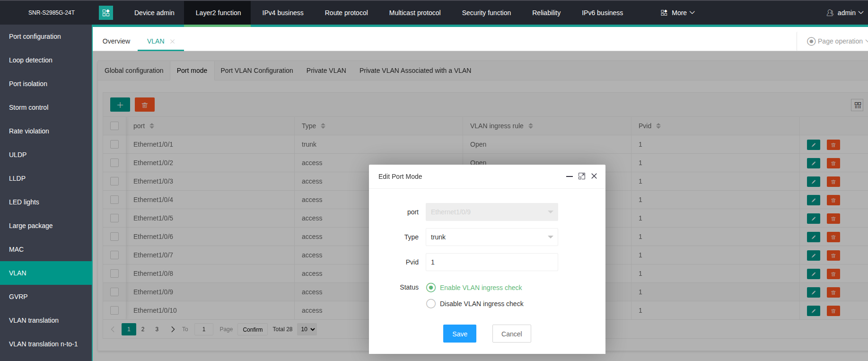Click the go-to page number field
Screen dimensions: 868x361
[204, 329]
